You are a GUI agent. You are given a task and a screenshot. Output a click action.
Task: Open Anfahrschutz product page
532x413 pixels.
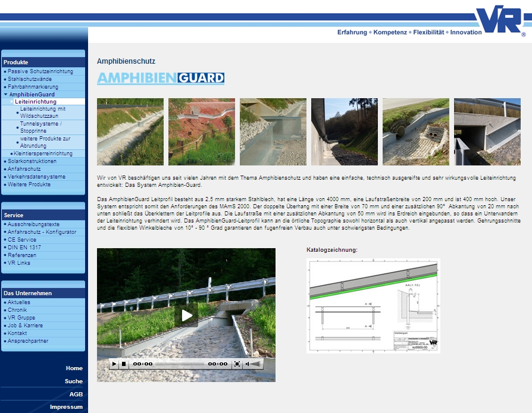point(24,169)
